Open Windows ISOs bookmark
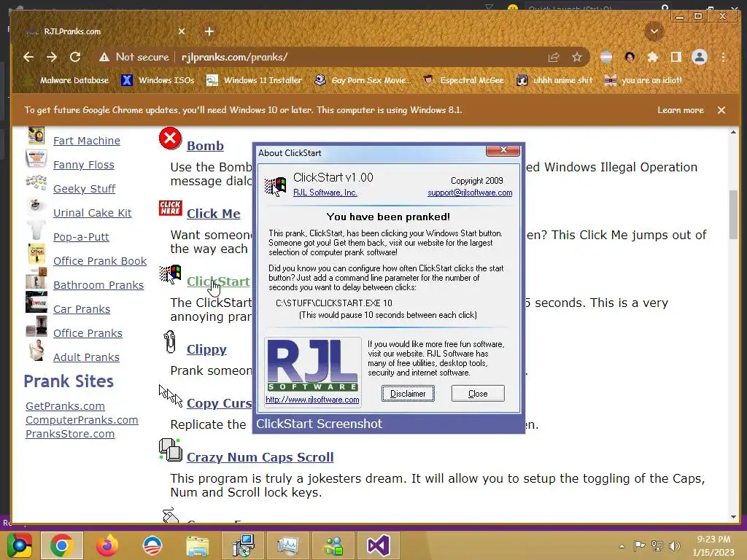 click(x=158, y=80)
